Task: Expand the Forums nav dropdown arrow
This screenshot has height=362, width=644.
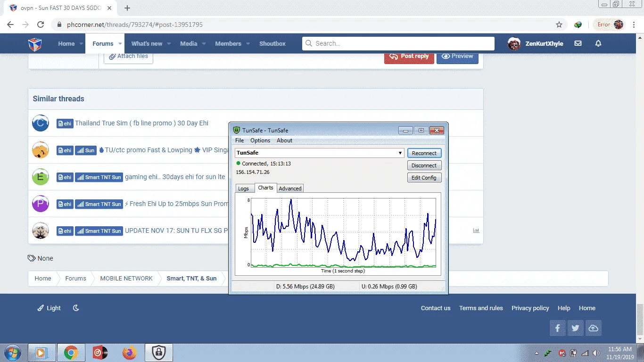Action: pos(120,43)
